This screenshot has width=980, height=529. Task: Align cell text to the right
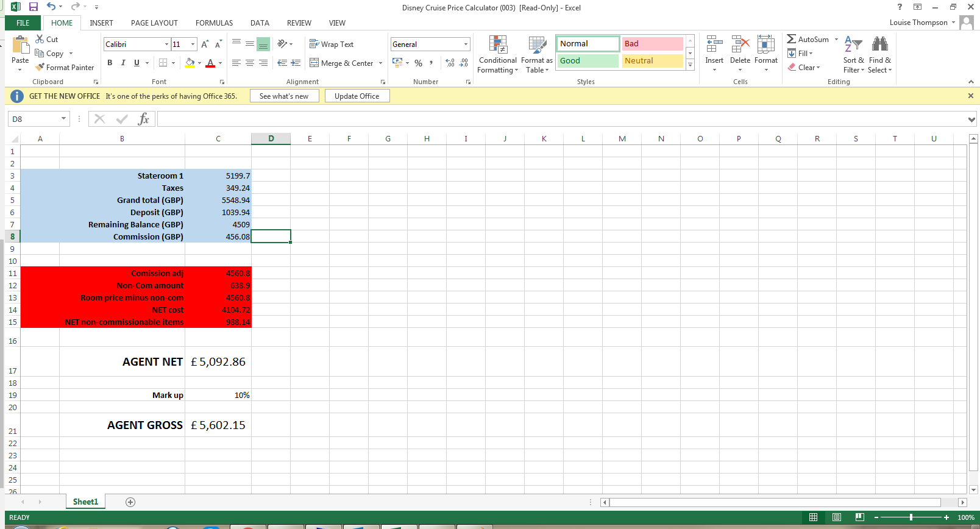(263, 63)
